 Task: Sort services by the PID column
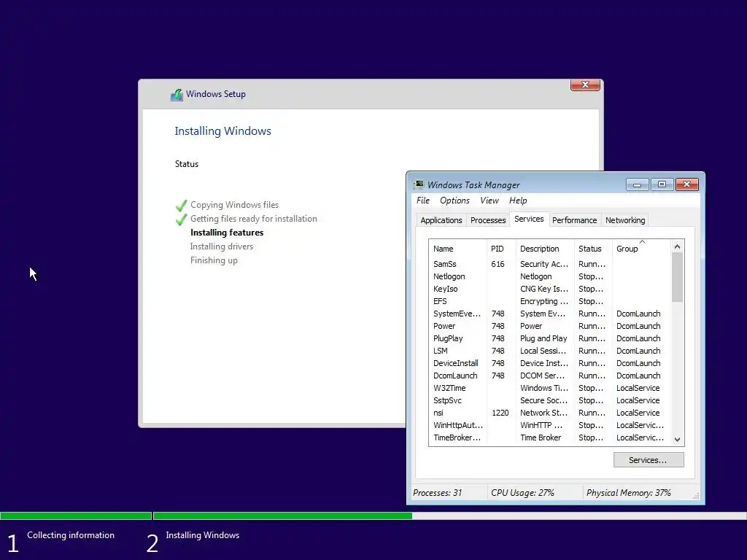(500, 249)
